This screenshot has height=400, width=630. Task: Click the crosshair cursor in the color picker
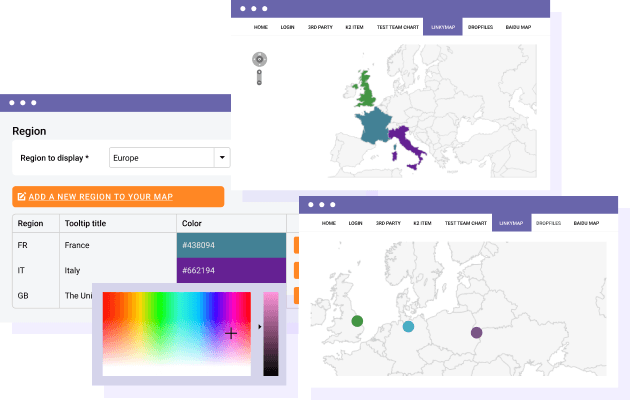tap(231, 333)
